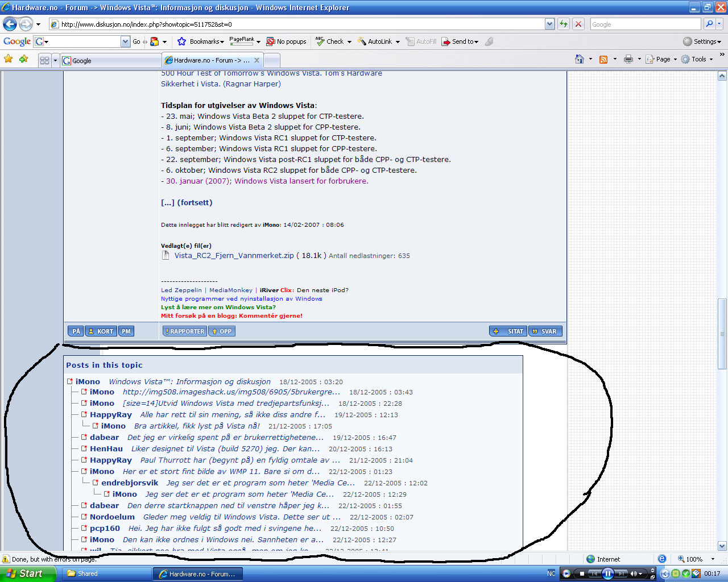Click the SITAT quote button
Image resolution: width=728 pixels, height=582 pixels.
pyautogui.click(x=508, y=331)
